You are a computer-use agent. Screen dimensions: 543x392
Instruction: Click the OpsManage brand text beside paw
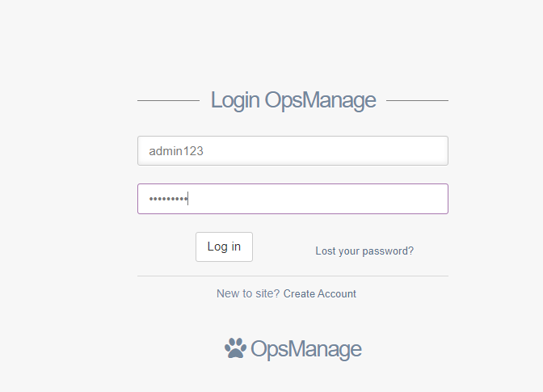[305, 349]
